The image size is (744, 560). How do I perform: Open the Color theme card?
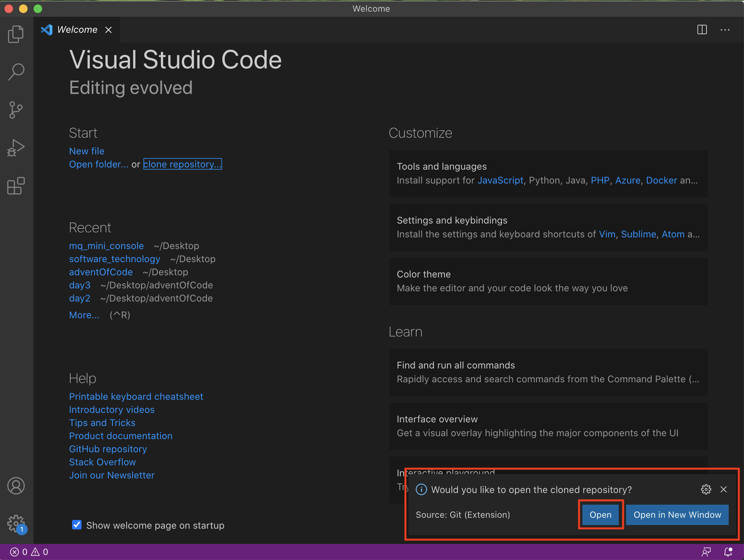point(548,281)
